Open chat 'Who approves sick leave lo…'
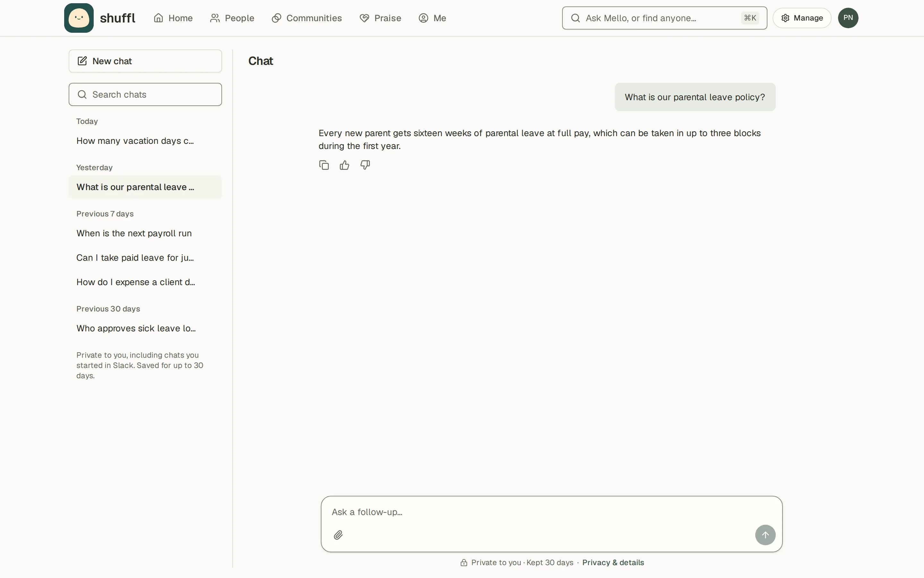 (x=145, y=328)
